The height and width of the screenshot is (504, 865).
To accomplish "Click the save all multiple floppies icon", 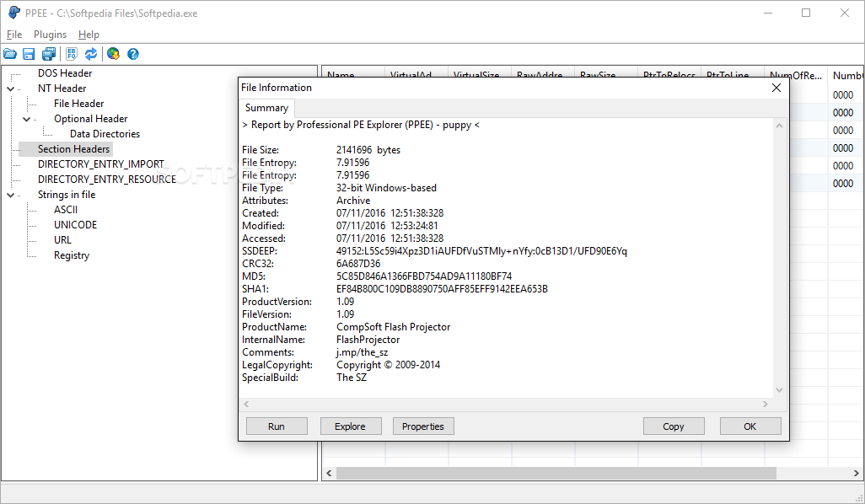I will tap(49, 54).
